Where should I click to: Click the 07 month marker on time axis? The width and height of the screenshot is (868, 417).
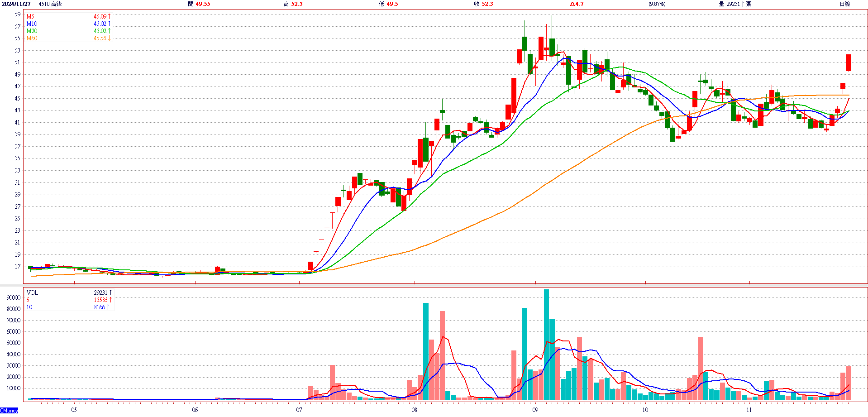(299, 410)
